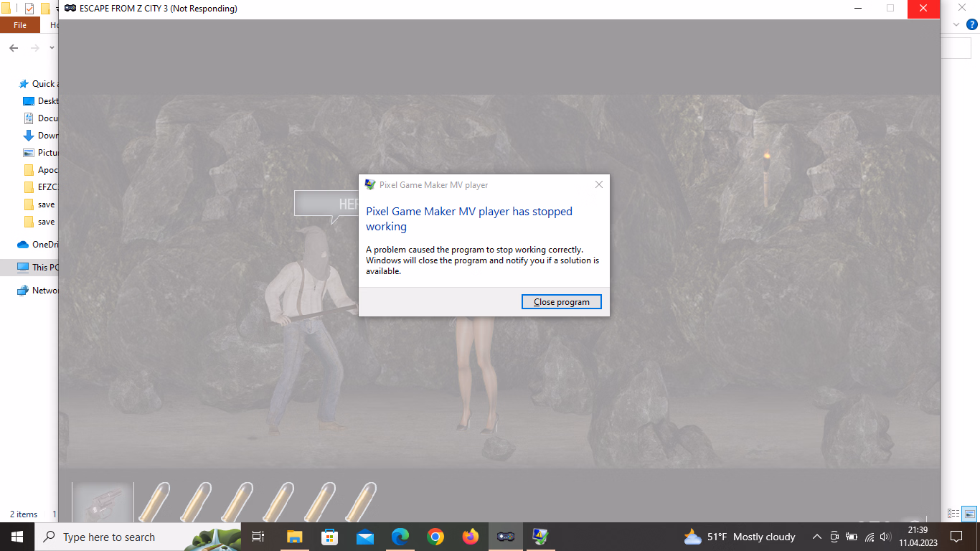Screen dimensions: 980x551
Task: Switch Explorer to details view
Action: 953,514
